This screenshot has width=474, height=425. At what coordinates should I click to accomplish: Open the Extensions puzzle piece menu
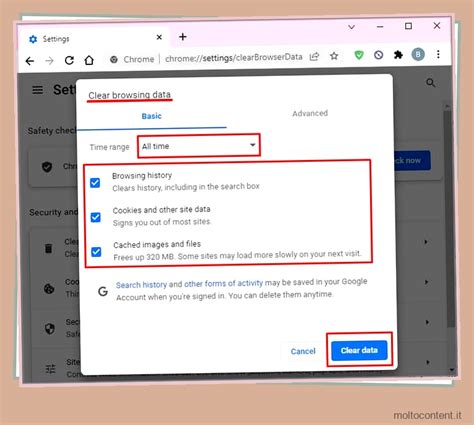(x=398, y=54)
